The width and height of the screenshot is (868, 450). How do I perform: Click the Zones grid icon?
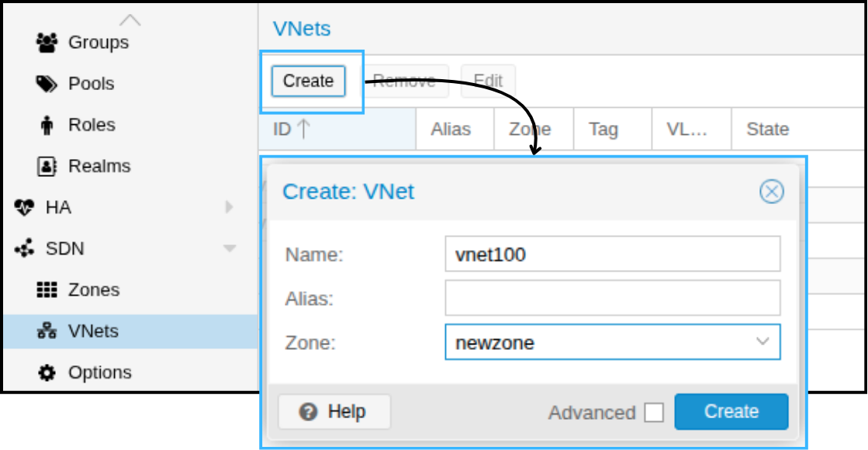(47, 289)
